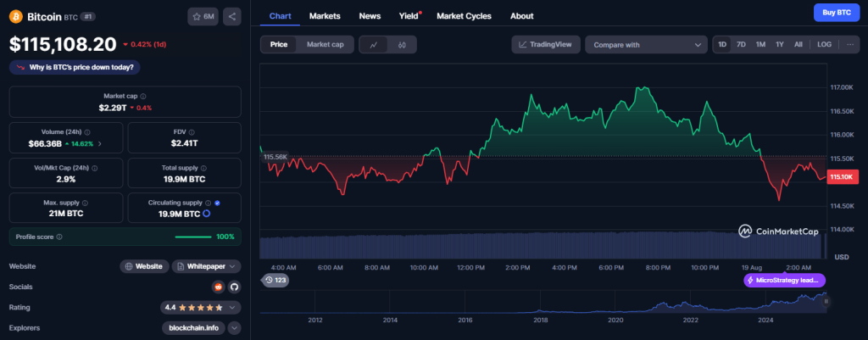Open the three-dots chart options menu
Screen dimensions: 868x340
coord(849,44)
